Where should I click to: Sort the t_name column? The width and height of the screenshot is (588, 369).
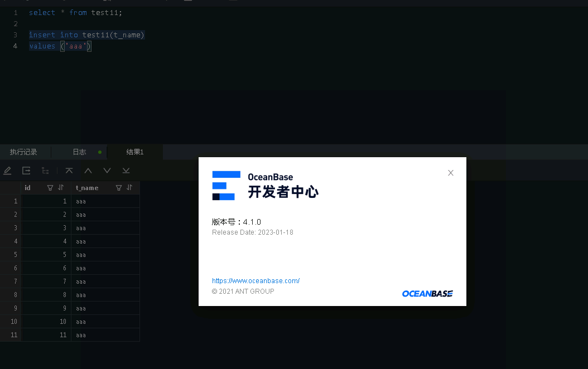(x=129, y=188)
